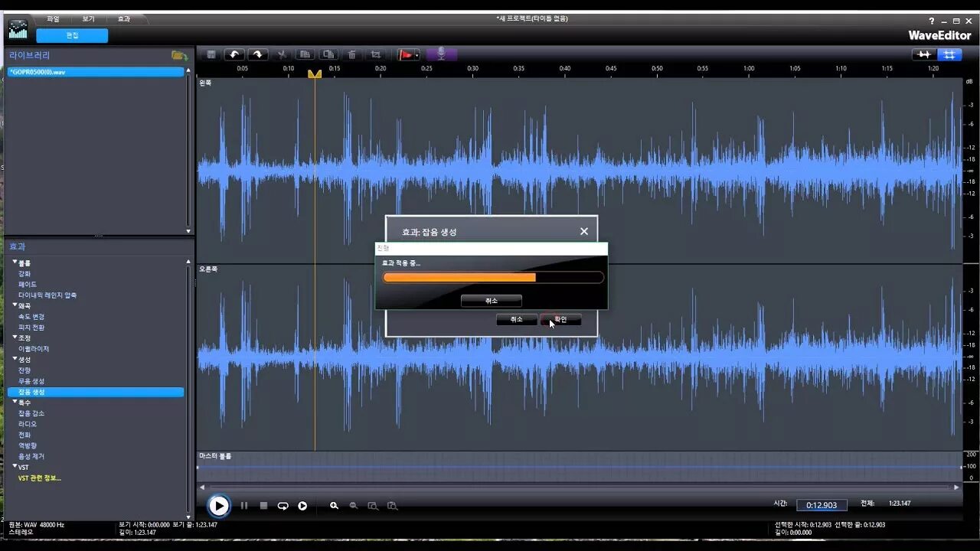Screen dimensions: 980x551
Task: Click the Copy icon in the toolbar
Action: (x=305, y=54)
